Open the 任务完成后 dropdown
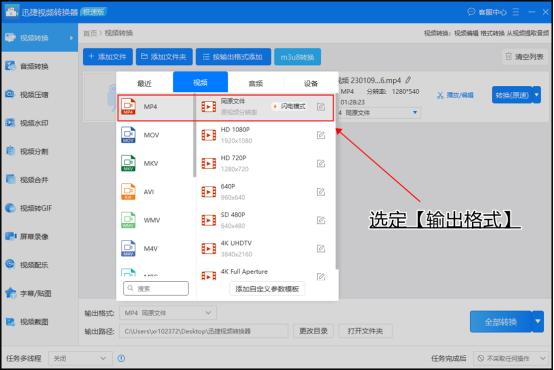The height and width of the screenshot is (370, 554). [x=511, y=358]
